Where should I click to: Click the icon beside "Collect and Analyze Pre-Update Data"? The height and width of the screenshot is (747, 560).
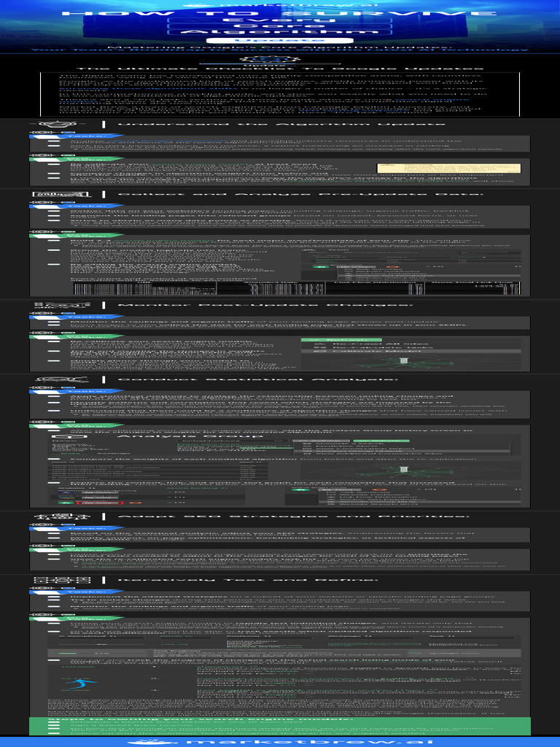[x=61, y=194]
